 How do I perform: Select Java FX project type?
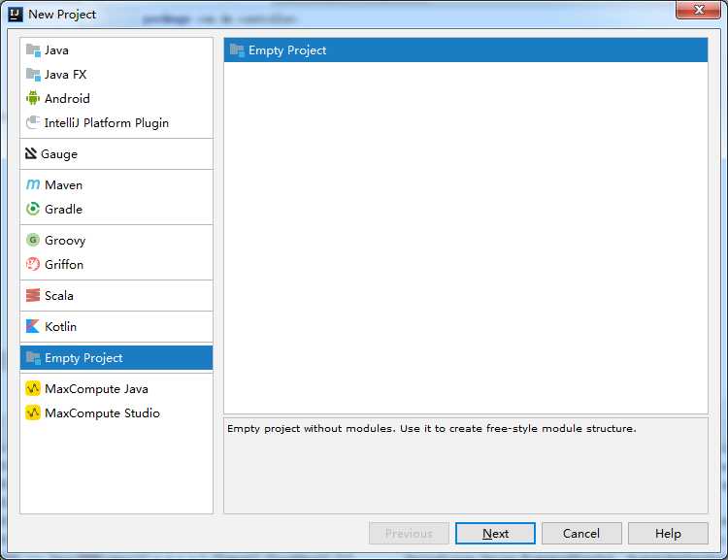(116, 75)
